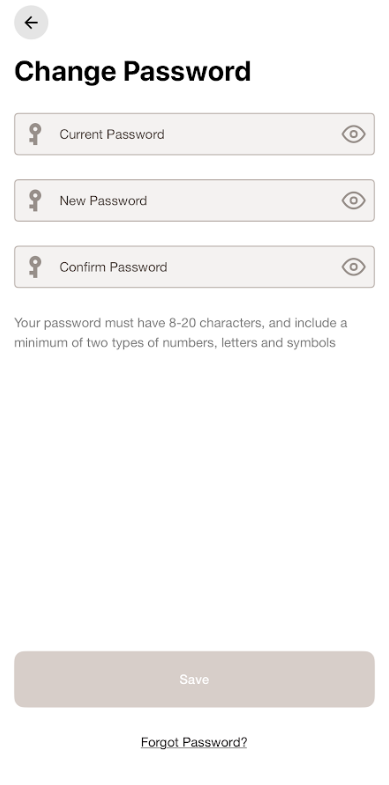Click the key icon beside New Password
The width and height of the screenshot is (389, 785).
click(35, 200)
